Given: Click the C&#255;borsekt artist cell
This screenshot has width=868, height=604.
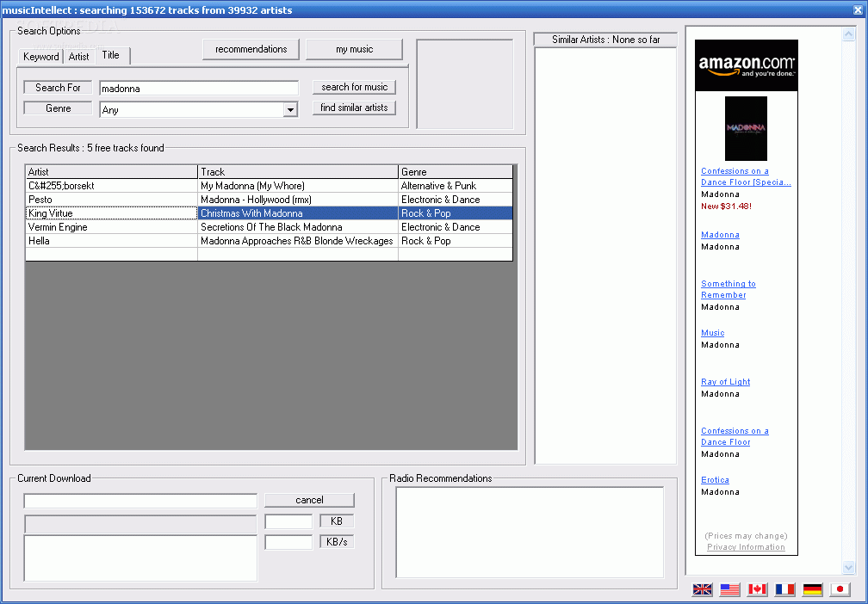Looking at the screenshot, I should [x=111, y=186].
